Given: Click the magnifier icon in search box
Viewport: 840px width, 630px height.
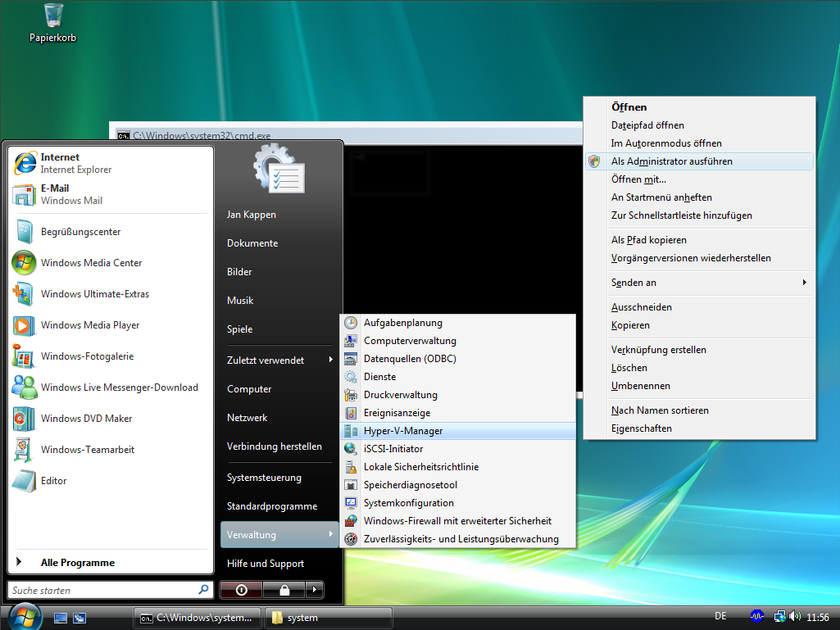Looking at the screenshot, I should click(203, 590).
